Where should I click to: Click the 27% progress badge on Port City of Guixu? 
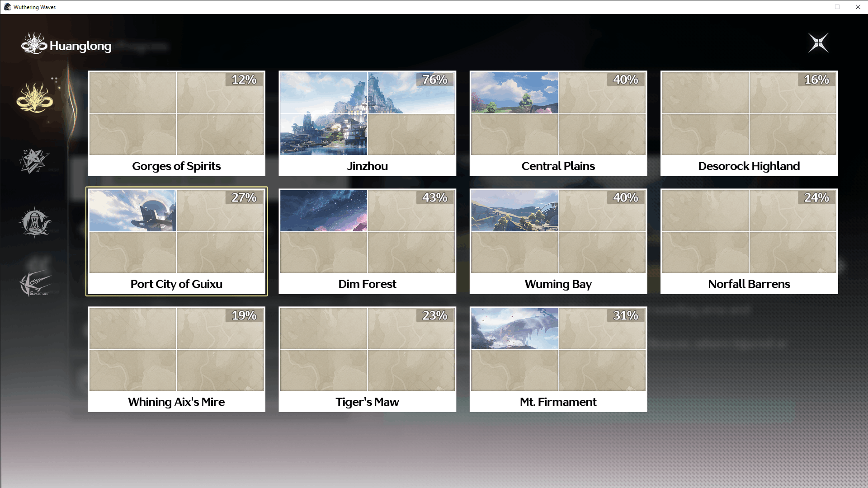point(244,197)
